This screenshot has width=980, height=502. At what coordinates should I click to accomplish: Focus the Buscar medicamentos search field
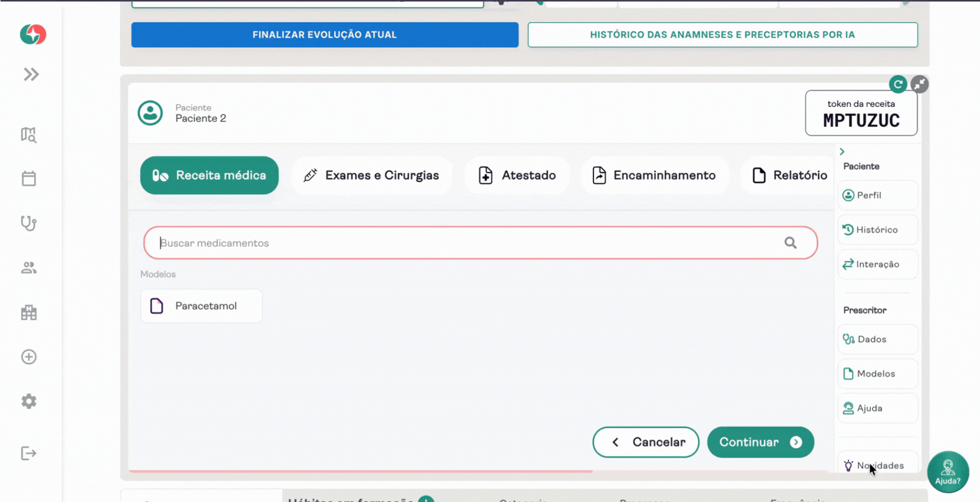[466, 243]
